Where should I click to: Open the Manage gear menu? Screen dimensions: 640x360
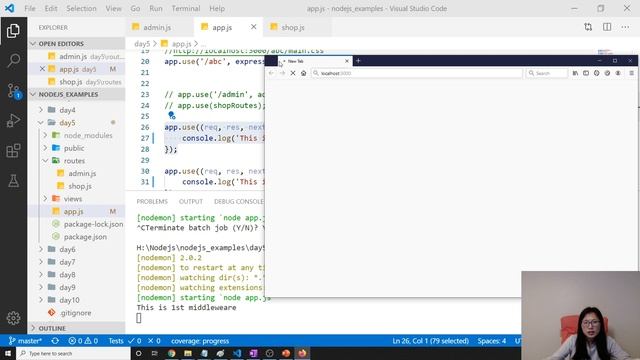coord(13,318)
